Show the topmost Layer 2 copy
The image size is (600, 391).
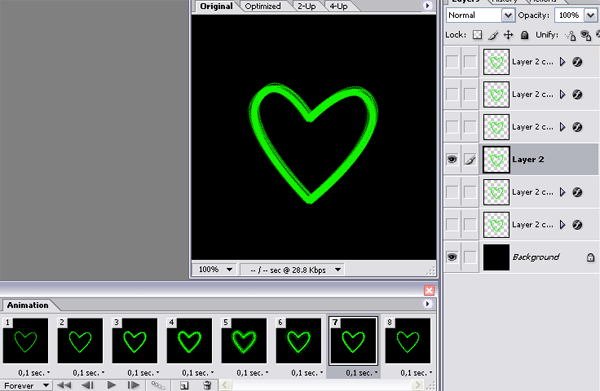point(452,62)
